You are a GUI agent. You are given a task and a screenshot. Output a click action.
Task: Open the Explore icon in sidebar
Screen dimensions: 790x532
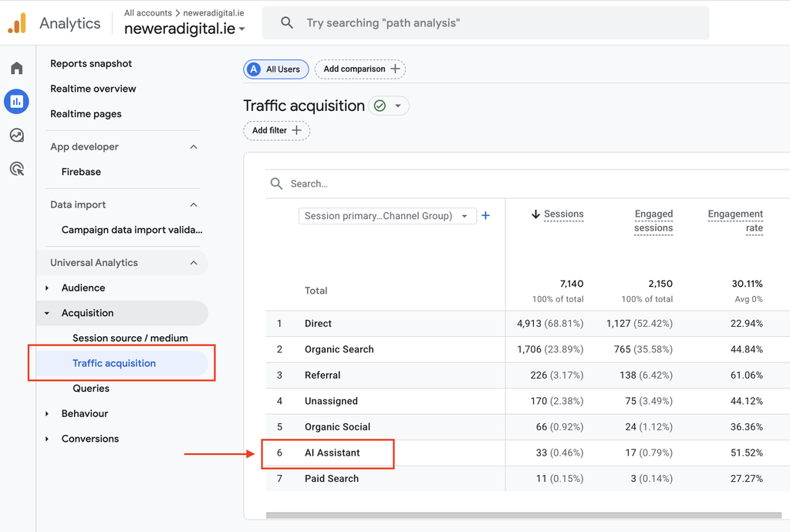(17, 136)
